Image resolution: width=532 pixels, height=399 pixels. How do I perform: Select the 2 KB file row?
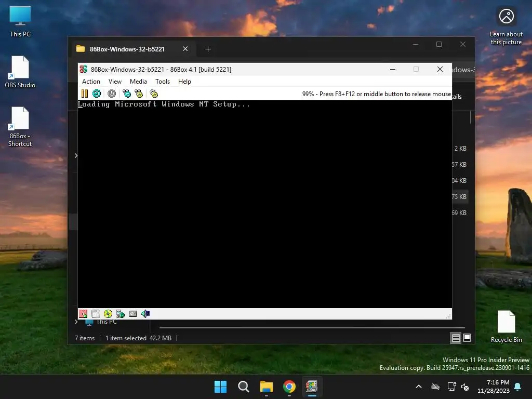(460, 148)
